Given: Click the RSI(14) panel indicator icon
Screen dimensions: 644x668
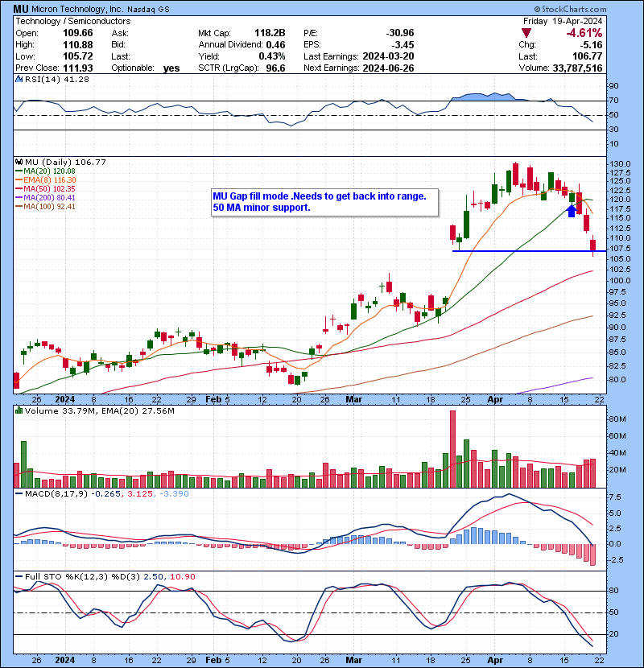Looking at the screenshot, I should (x=19, y=79).
